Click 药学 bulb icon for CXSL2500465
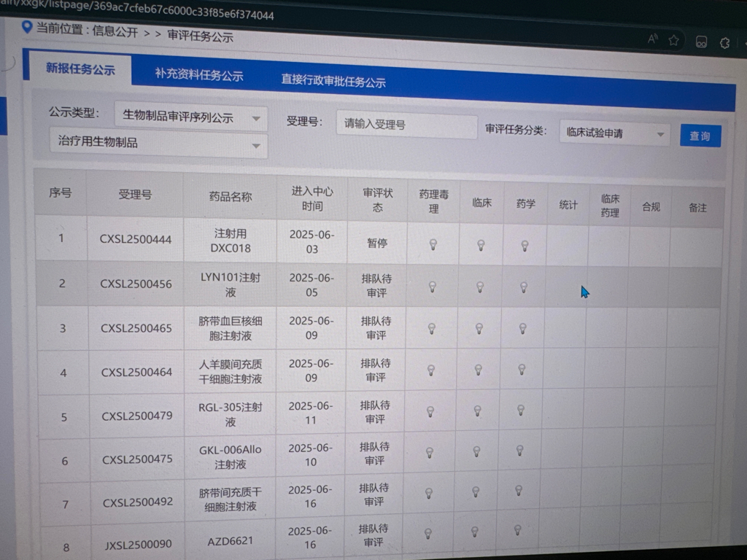747x560 pixels. (x=522, y=329)
